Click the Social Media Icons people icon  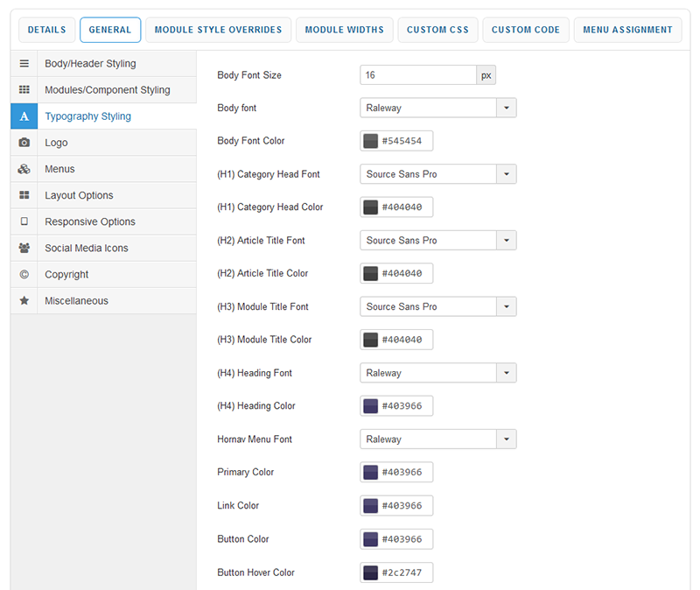(x=24, y=248)
